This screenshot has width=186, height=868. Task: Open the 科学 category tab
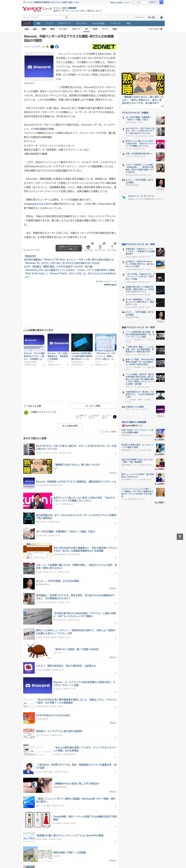(95, 29)
